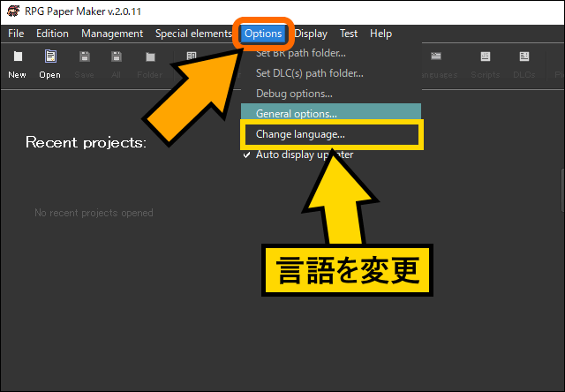The height and width of the screenshot is (392, 565).
Task: Choose General options... menu entry
Action: (x=297, y=114)
